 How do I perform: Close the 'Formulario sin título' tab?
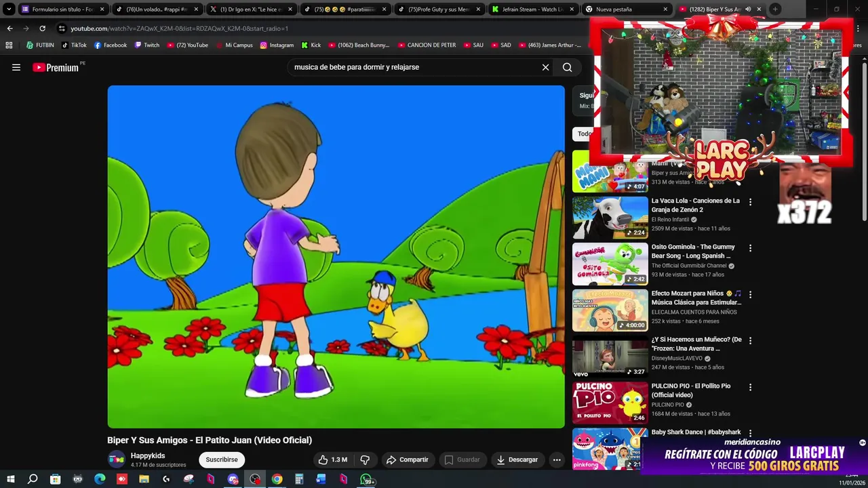[x=102, y=9]
